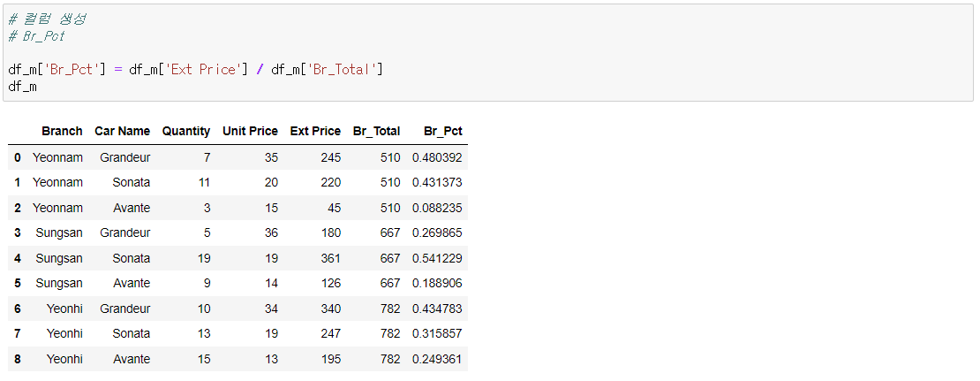Click Br_Pct value 0.480392
This screenshot has width=980, height=381.
click(438, 157)
